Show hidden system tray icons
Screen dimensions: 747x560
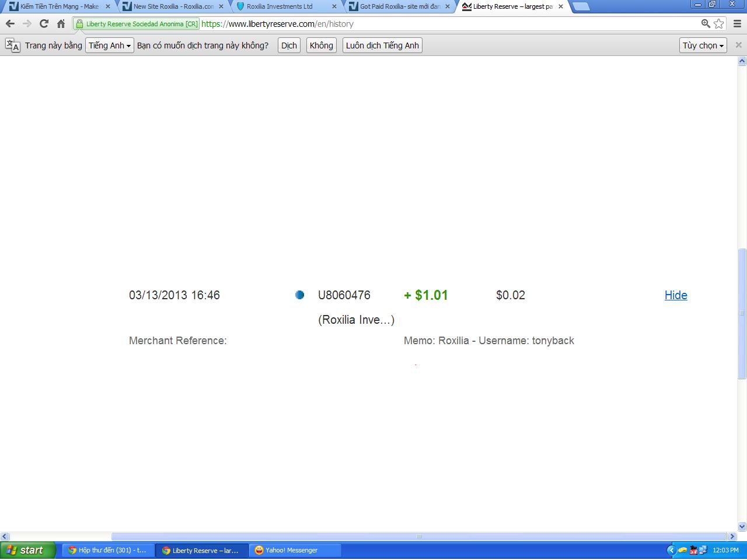pos(671,550)
